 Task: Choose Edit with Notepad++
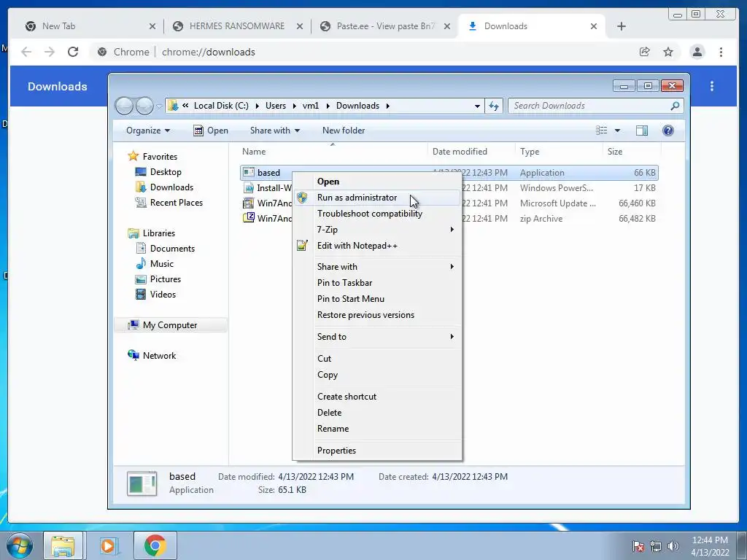[x=376, y=246]
